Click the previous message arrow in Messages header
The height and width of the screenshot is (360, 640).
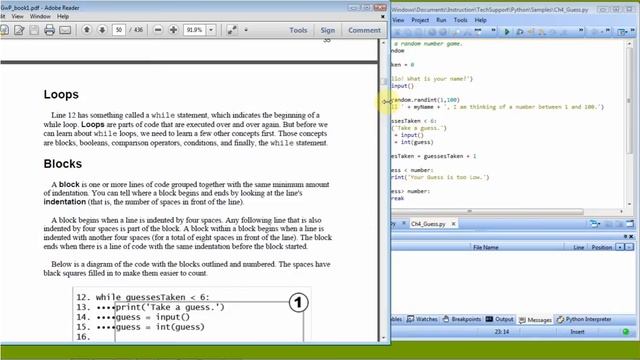[620, 247]
